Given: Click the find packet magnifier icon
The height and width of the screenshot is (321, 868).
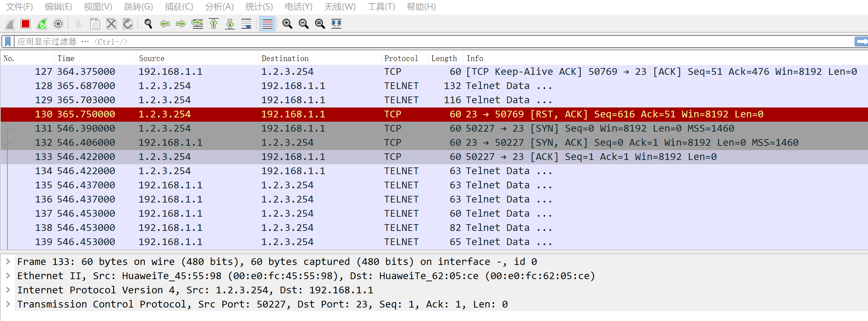Looking at the screenshot, I should point(148,24).
